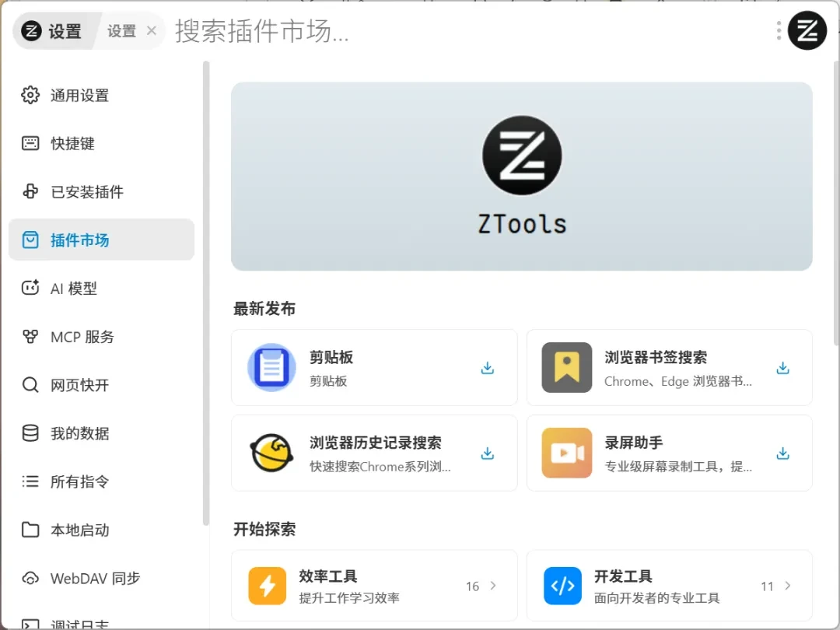Download the 剪贴板 plugin
Image resolution: width=840 pixels, height=630 pixels.
point(488,368)
